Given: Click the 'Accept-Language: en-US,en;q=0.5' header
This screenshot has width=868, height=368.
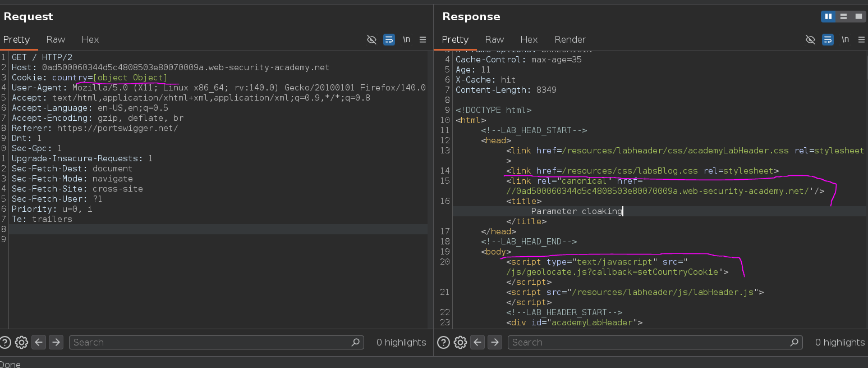Looking at the screenshot, I should (x=90, y=108).
